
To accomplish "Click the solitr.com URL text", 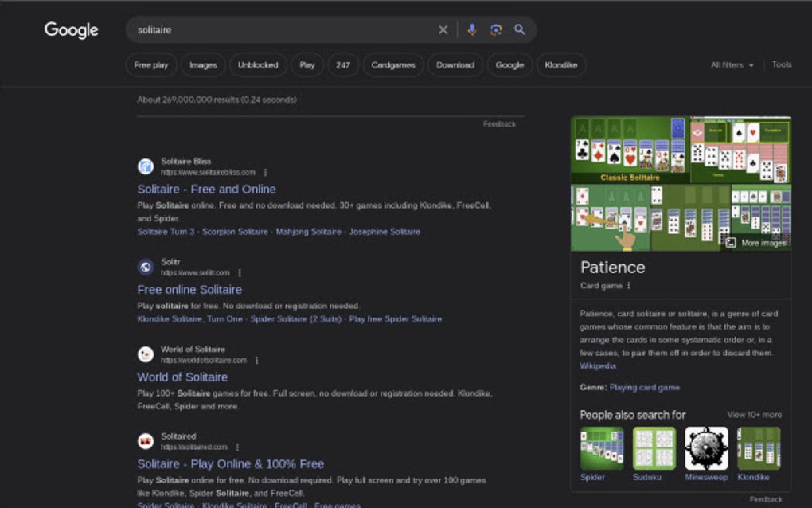I will pos(195,273).
